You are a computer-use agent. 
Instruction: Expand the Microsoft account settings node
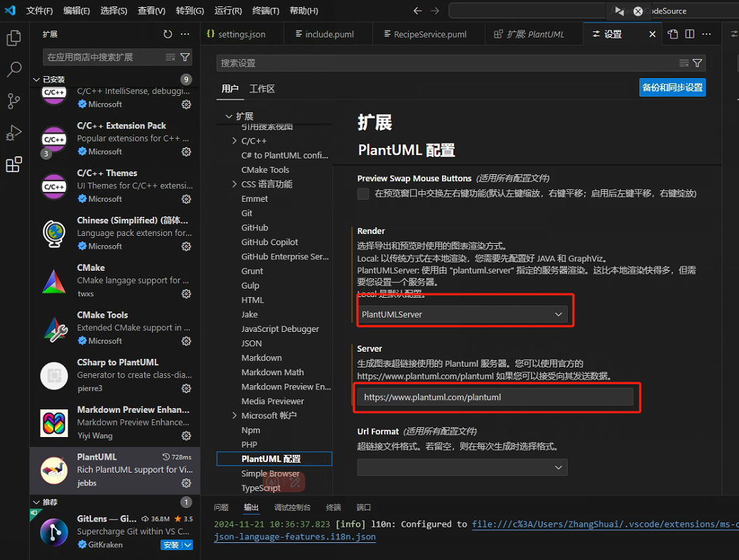(x=234, y=416)
